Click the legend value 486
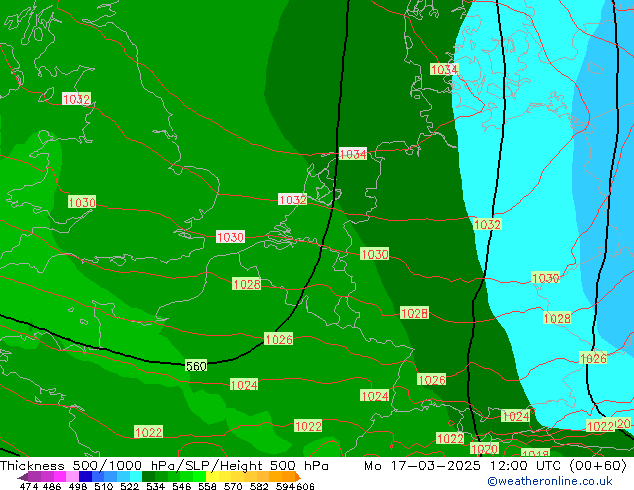The width and height of the screenshot is (634, 490). click(x=52, y=486)
